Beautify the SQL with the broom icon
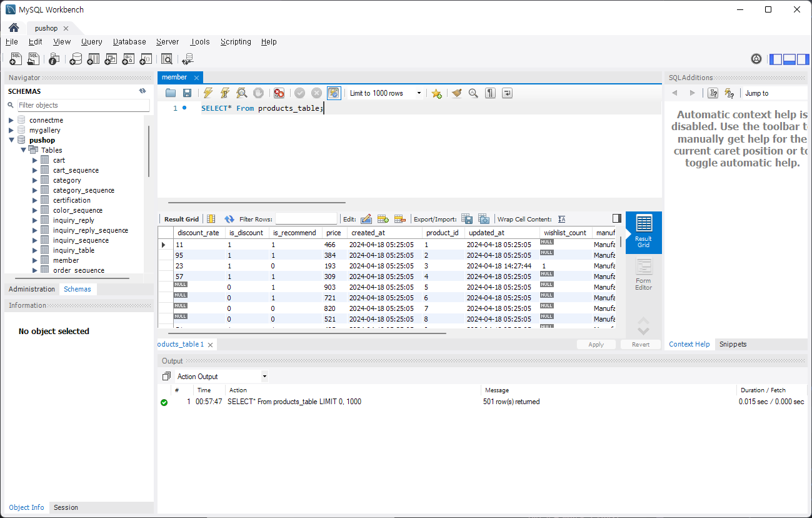The image size is (812, 518). 457,93
